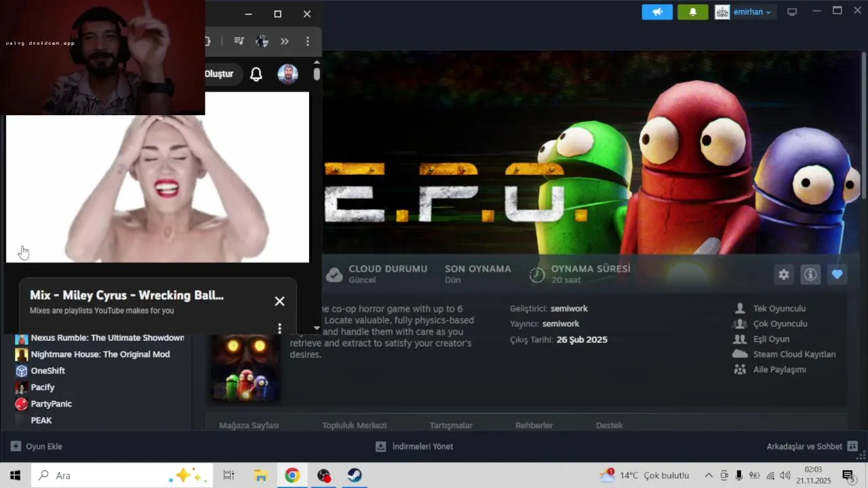Open Destek tab

tap(609, 426)
